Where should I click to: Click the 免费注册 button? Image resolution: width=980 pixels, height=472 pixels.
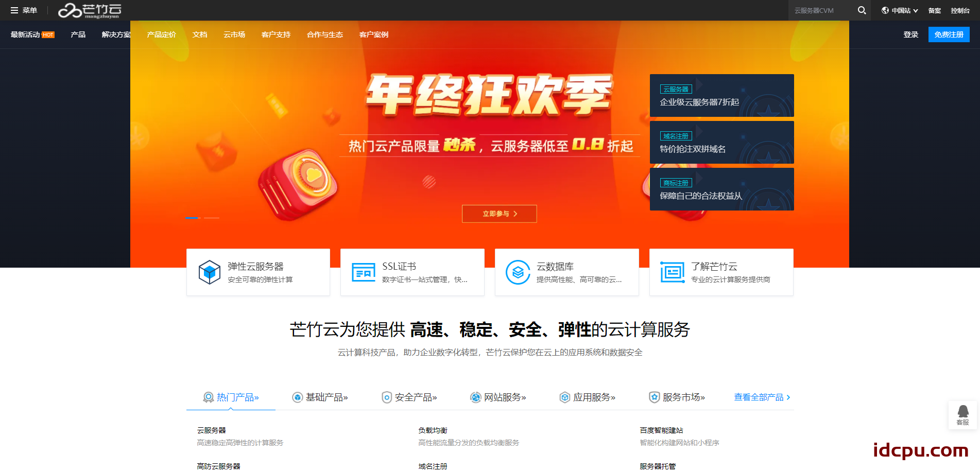949,34
